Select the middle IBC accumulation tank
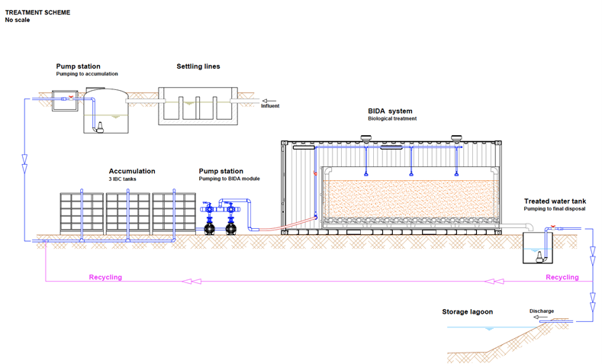This screenshot has width=602, height=364. click(x=127, y=213)
